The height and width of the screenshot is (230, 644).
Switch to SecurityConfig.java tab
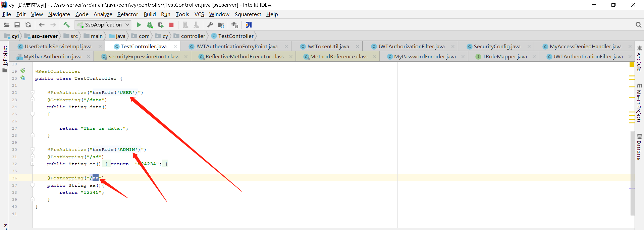click(497, 47)
